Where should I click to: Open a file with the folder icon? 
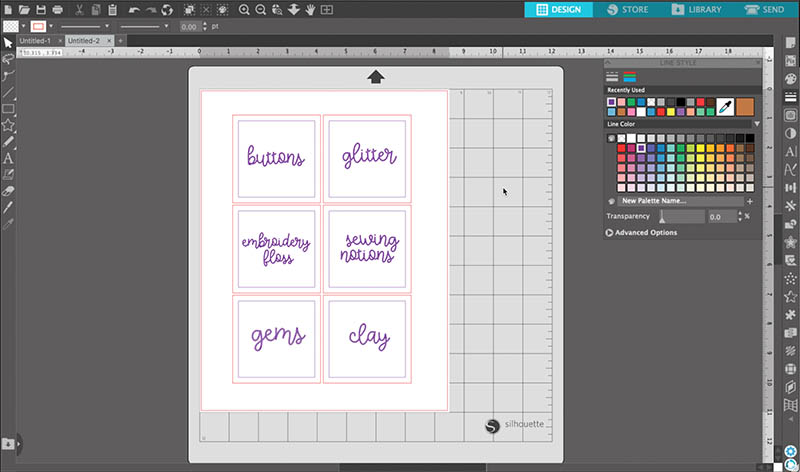pyautogui.click(x=24, y=10)
